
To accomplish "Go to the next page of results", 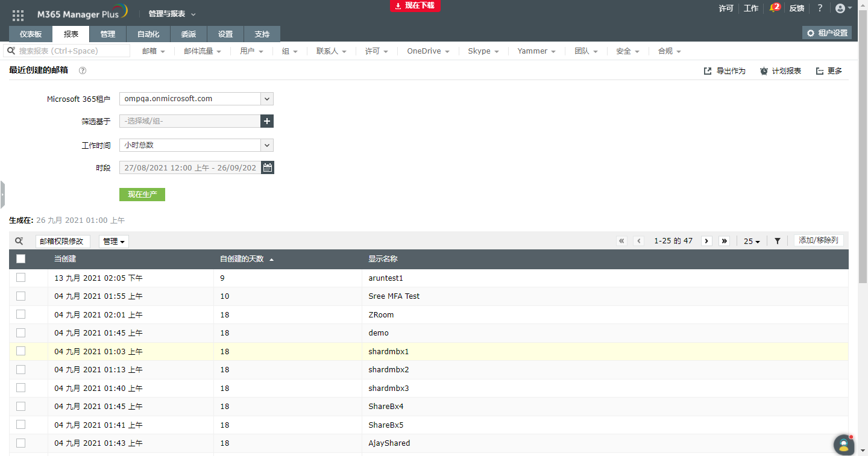I will (707, 241).
